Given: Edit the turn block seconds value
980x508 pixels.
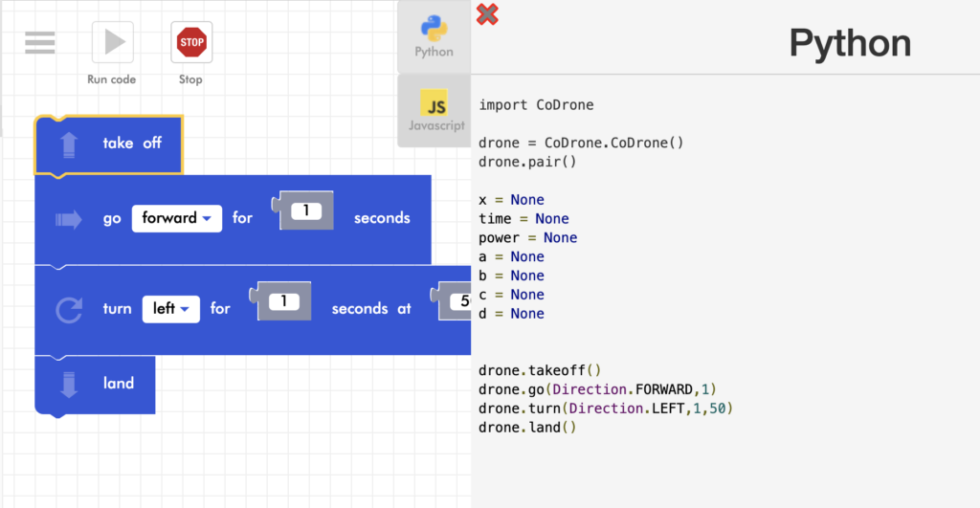Looking at the screenshot, I should pos(283,301).
